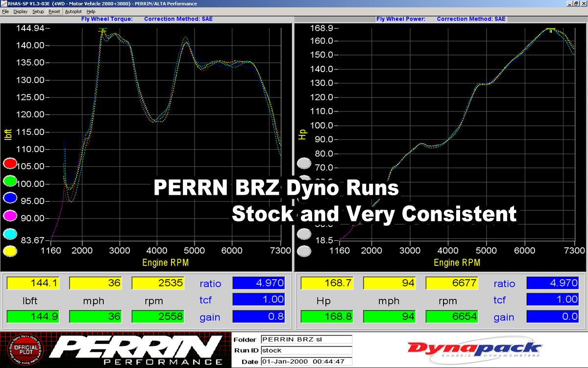Pick the magenta run color swatch
Viewport: 588px width, 368px height.
tap(10, 216)
